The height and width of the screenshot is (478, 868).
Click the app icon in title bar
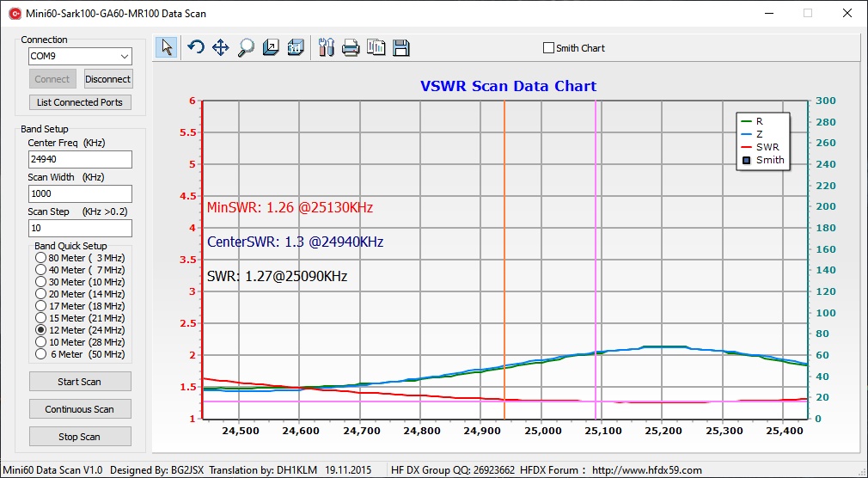click(x=15, y=13)
